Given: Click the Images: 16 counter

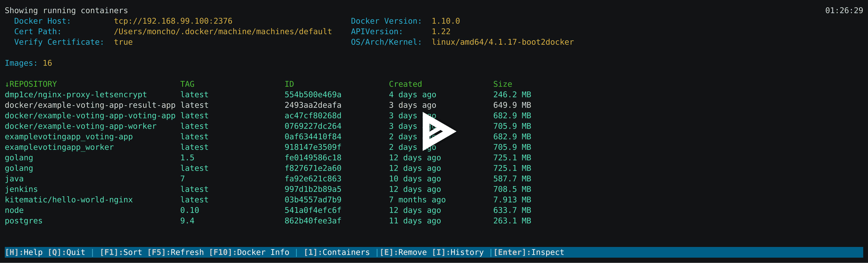Looking at the screenshot, I should (28, 63).
